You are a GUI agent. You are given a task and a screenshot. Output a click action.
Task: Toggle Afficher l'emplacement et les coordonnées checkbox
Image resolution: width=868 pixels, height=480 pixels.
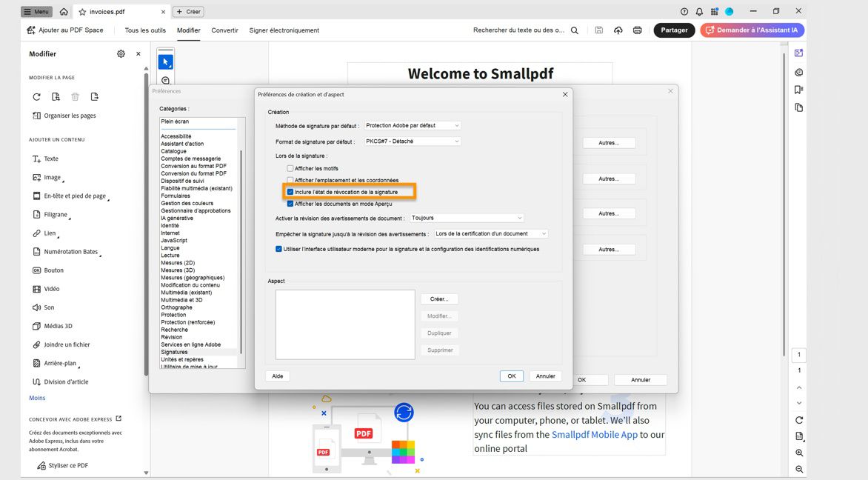coord(290,180)
